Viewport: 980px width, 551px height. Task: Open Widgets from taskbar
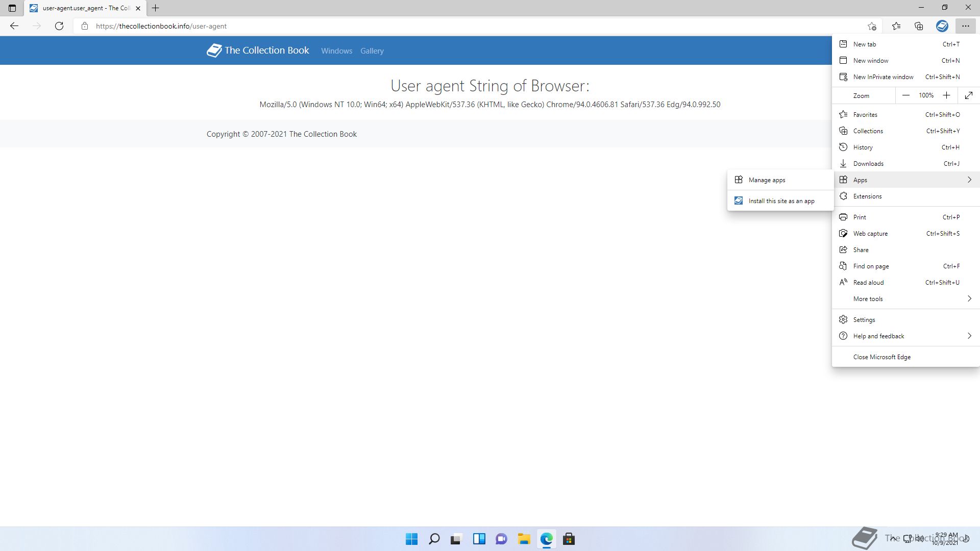479,539
